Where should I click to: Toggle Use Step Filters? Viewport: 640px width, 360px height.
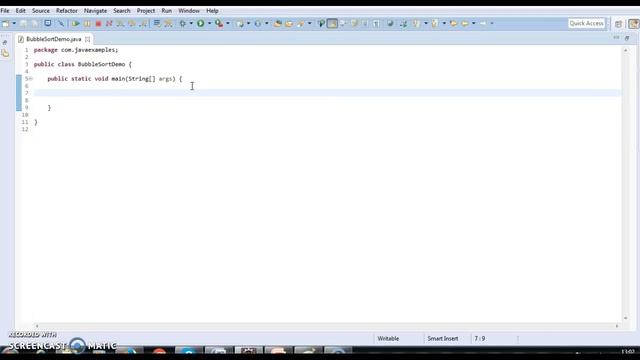click(x=168, y=24)
